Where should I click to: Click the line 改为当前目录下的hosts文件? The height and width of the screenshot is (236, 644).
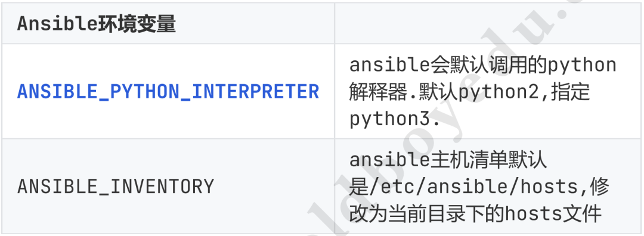point(475,213)
